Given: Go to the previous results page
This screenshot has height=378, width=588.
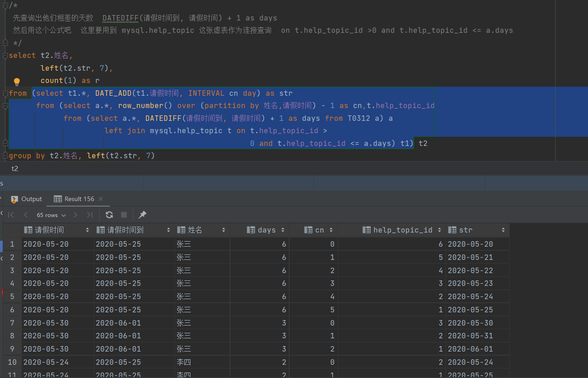Looking at the screenshot, I should click(26, 215).
